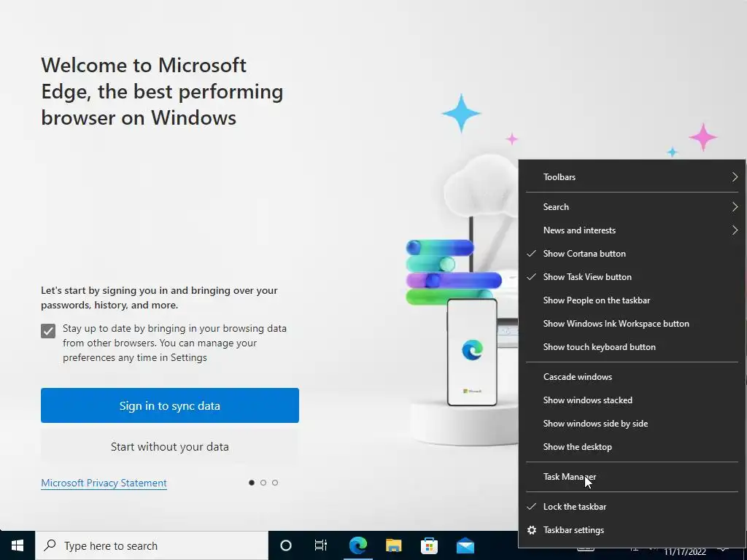Toggle Lock the taskbar option
Screen dimensions: 747x560
pyautogui.click(x=632, y=507)
